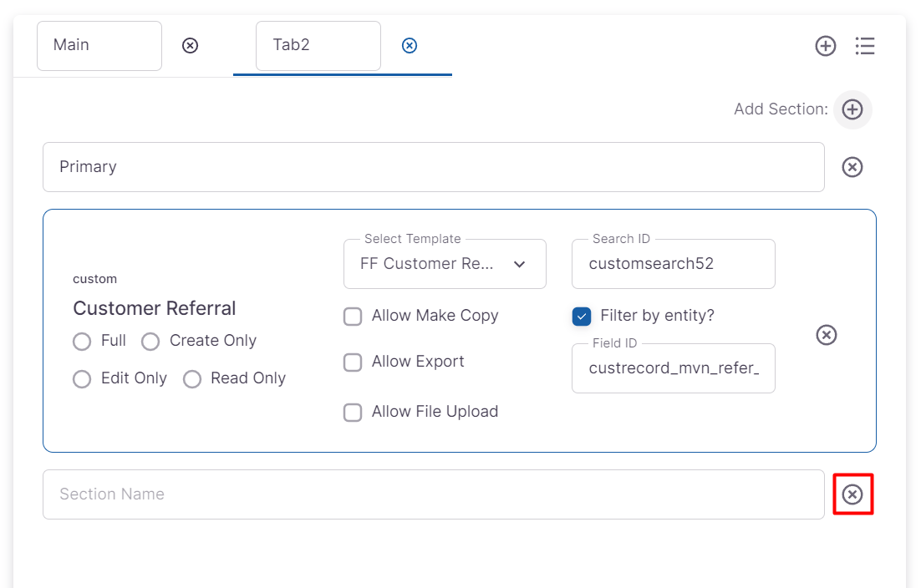Viewport: 921px width, 588px height.
Task: Click the Search ID input field
Action: point(673,264)
